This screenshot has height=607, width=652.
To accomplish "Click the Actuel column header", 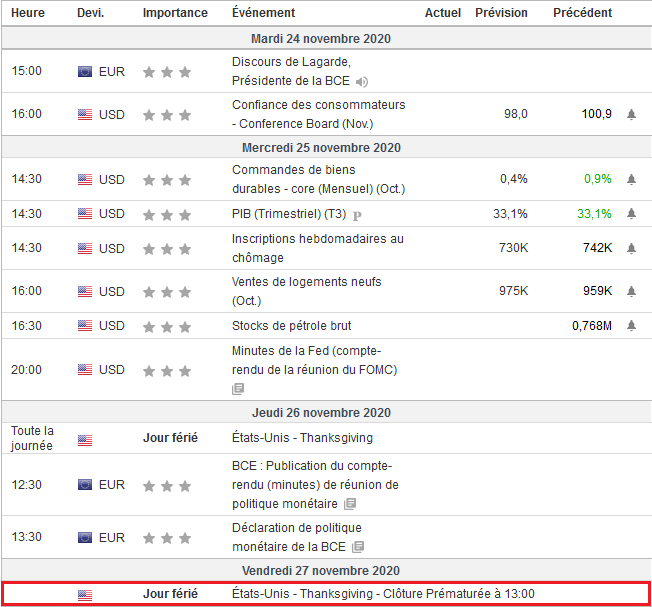I will point(443,13).
